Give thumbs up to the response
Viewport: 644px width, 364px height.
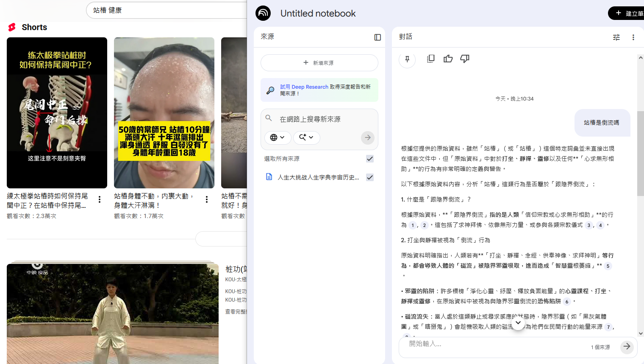[448, 59]
